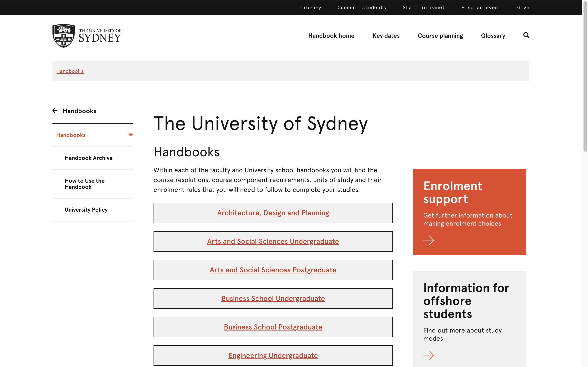Viewport: 588px width, 367px height.
Task: Open Key dates navigation item
Action: coord(386,36)
